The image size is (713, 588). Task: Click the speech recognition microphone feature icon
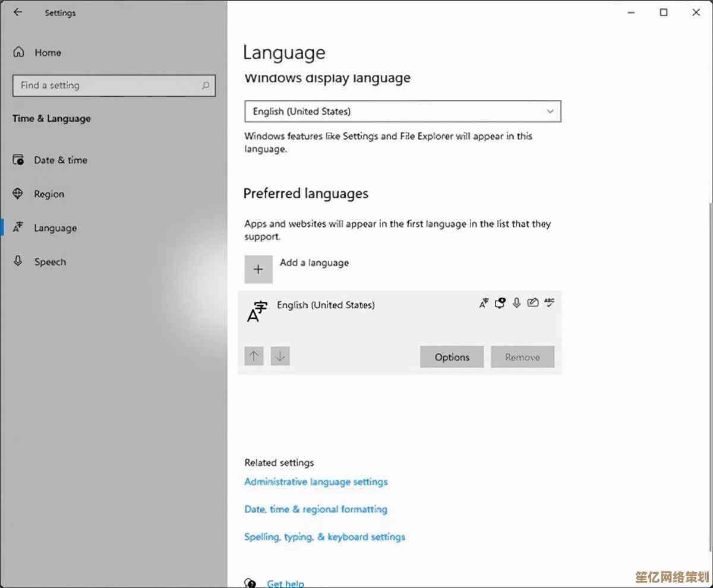click(517, 303)
